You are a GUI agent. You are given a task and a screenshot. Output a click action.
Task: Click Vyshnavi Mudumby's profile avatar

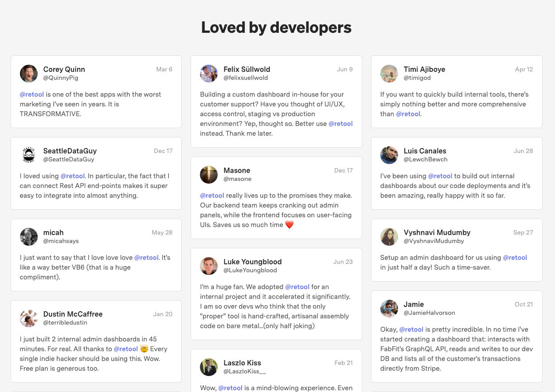click(x=389, y=237)
